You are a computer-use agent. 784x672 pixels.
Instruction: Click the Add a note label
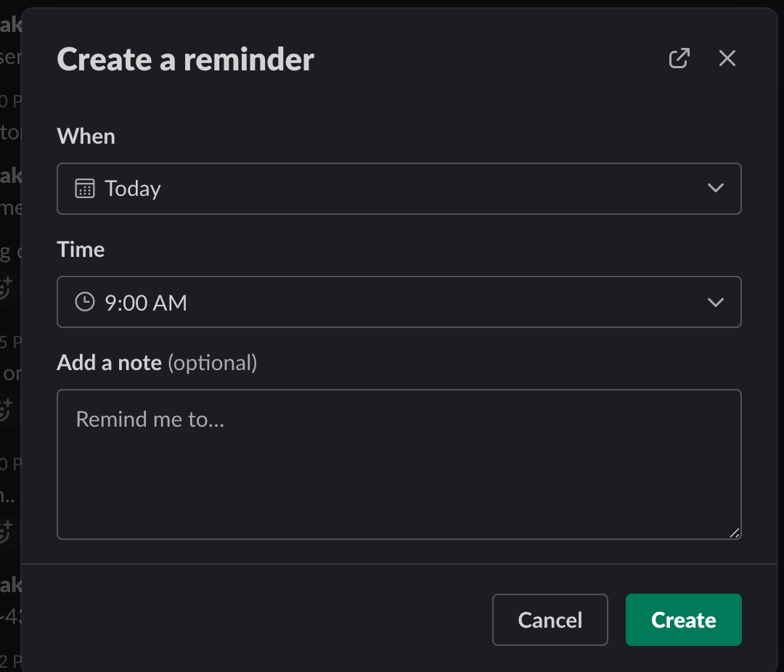[109, 362]
